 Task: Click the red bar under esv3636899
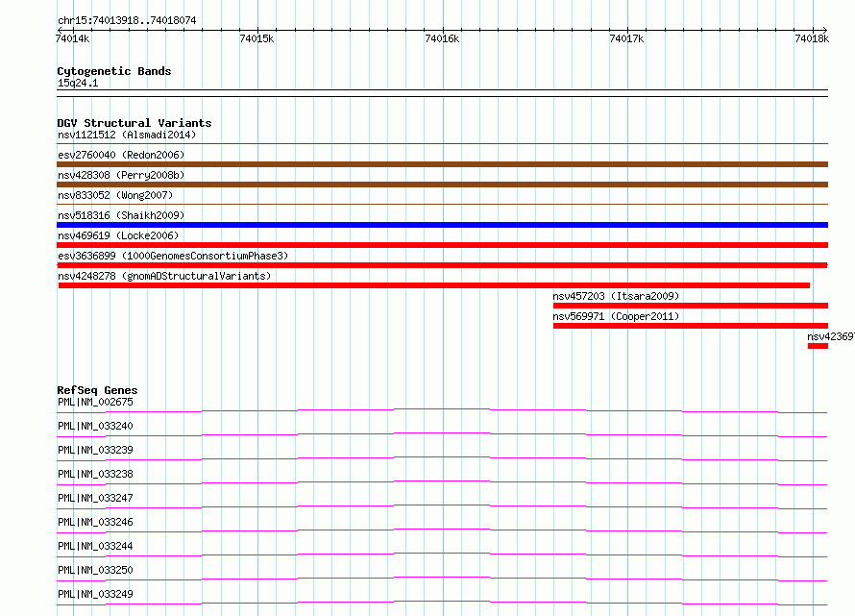pyautogui.click(x=442, y=265)
